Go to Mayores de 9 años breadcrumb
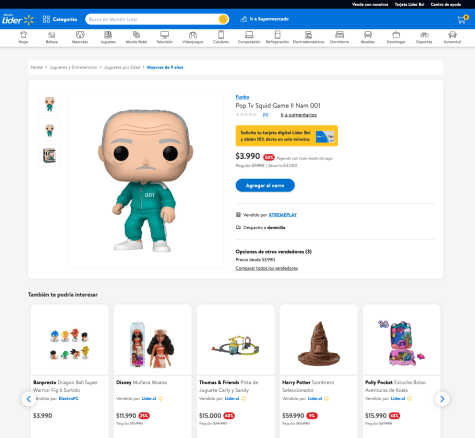This screenshot has width=475, height=438. click(x=165, y=67)
